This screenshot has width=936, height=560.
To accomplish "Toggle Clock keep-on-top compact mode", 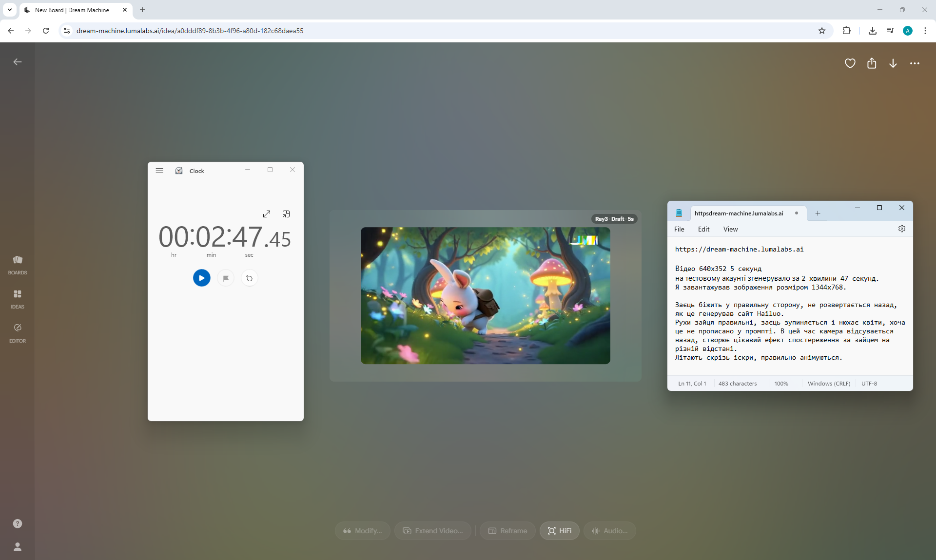I will pos(286,214).
